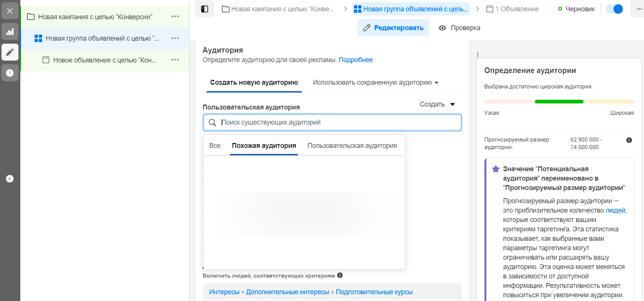Image resolution: width=644 pixels, height=301 pixels.
Task: Click the left arrow collapse panel icon
Action: point(10,179)
